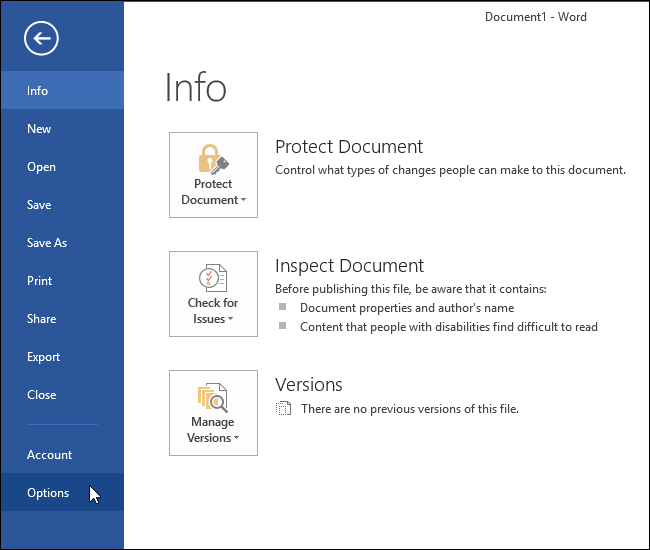Click the Manage Versions magnifier icon
Screen dimensions: 650x550
click(213, 397)
